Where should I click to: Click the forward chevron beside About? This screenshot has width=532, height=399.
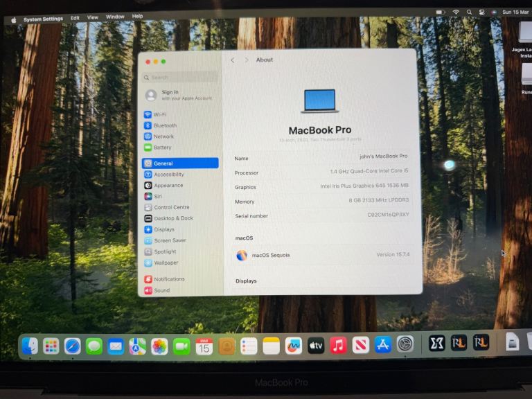click(246, 60)
